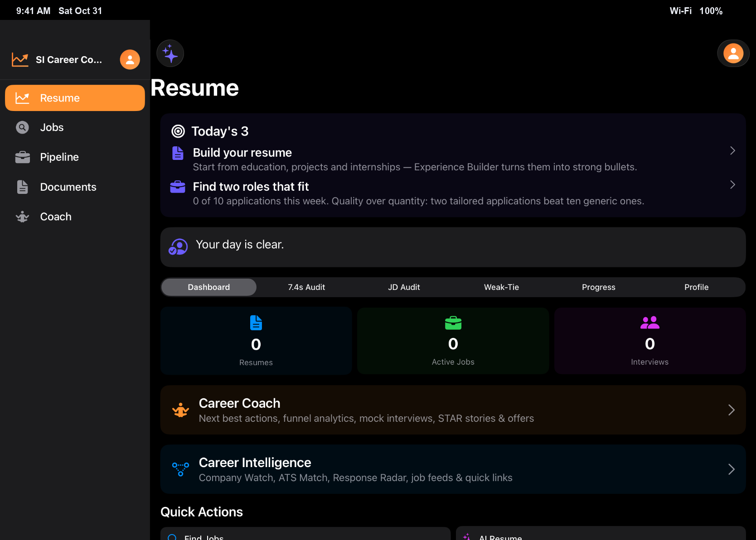Go to Pipeline in the sidebar

75,157
